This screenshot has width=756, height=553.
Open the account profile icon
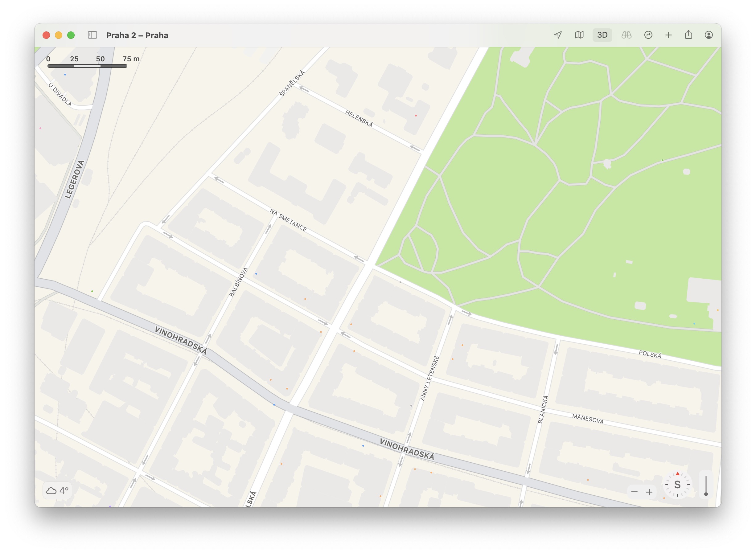point(709,35)
